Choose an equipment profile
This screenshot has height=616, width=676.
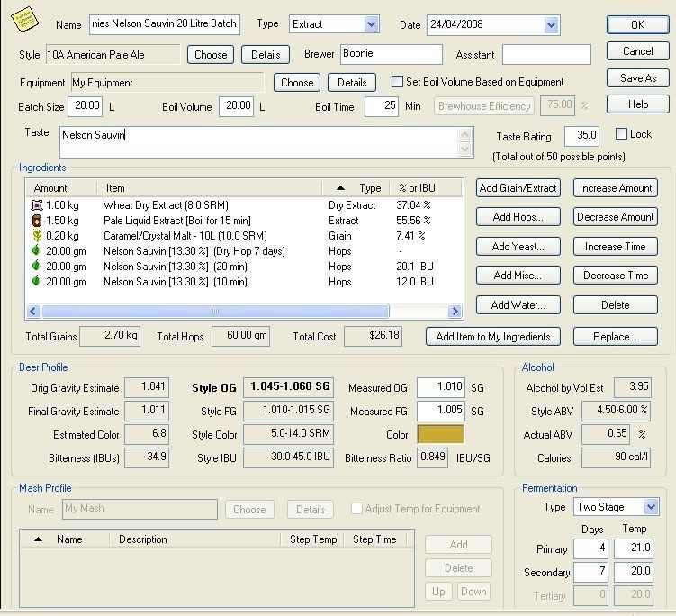click(x=297, y=82)
